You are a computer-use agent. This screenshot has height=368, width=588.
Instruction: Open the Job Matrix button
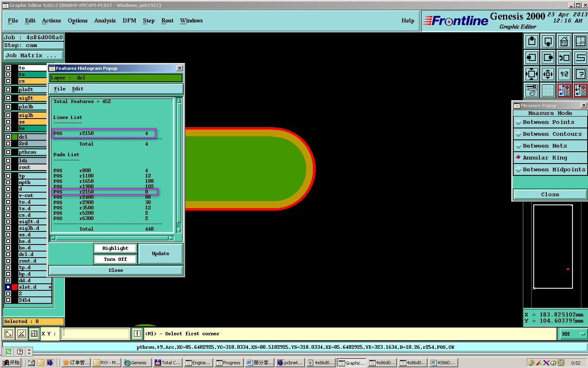(33, 55)
